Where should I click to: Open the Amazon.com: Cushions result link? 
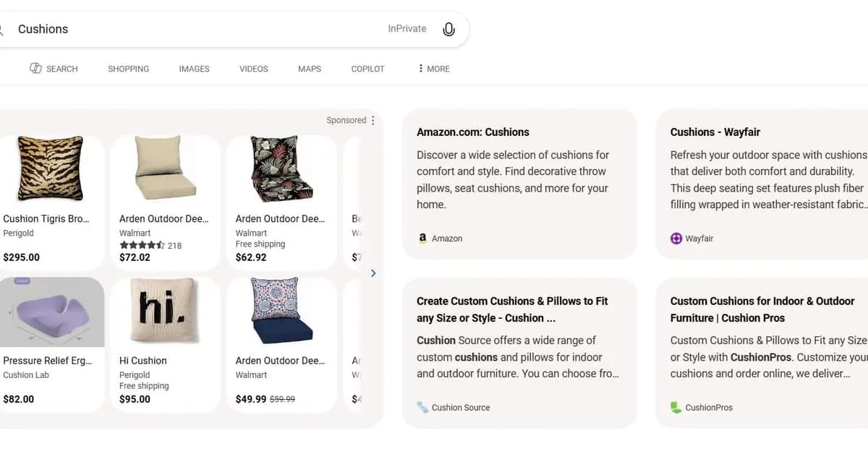click(473, 132)
